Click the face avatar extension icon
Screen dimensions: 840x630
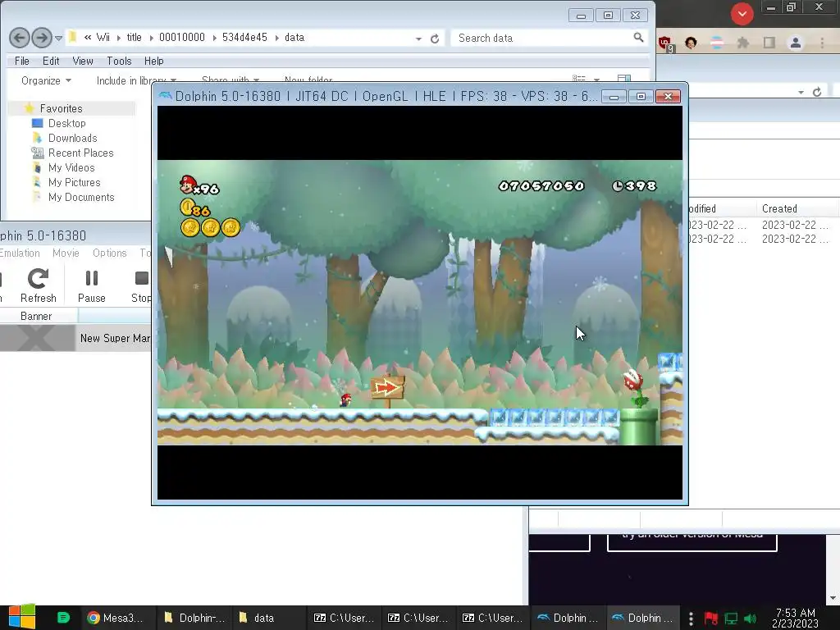(691, 43)
